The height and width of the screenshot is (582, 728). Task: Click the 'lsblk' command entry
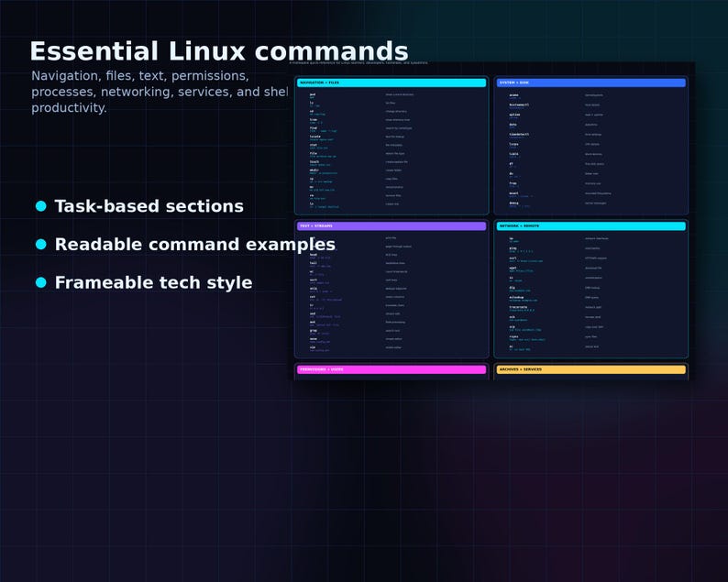click(x=513, y=154)
